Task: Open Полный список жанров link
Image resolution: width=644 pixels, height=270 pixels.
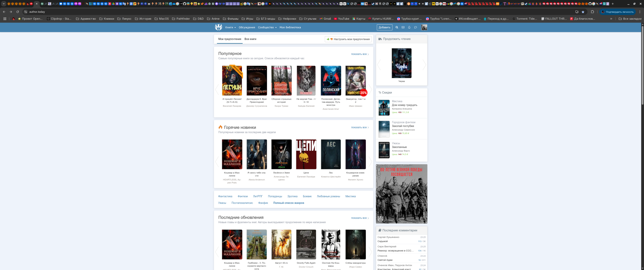Action: (289, 203)
